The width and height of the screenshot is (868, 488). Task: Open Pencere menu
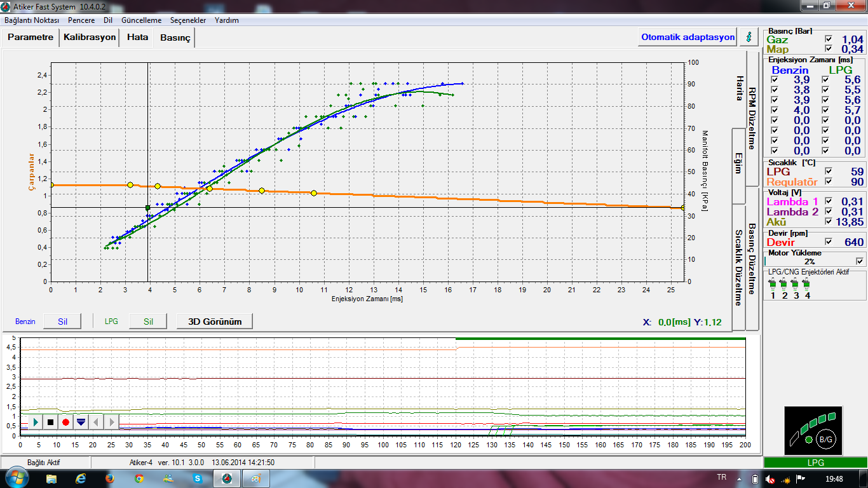point(81,20)
